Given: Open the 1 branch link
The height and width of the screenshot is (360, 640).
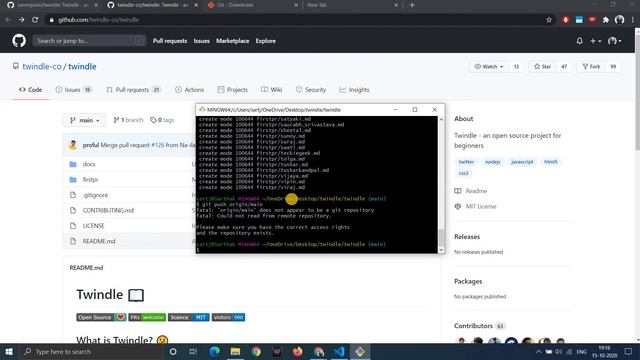Looking at the screenshot, I should coord(128,120).
